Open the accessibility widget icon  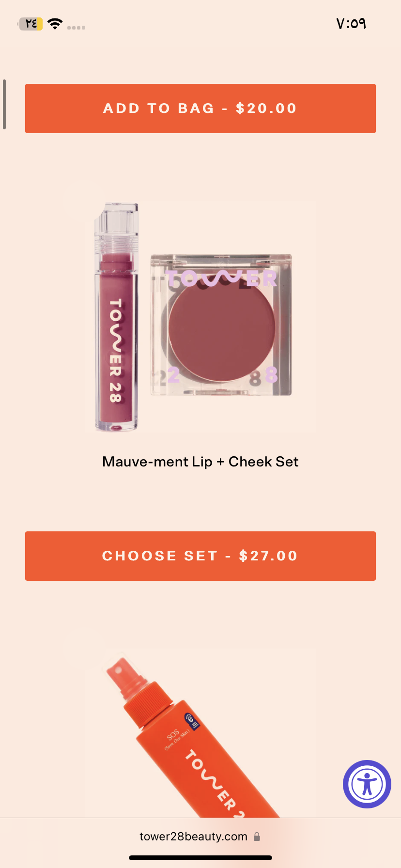[367, 784]
